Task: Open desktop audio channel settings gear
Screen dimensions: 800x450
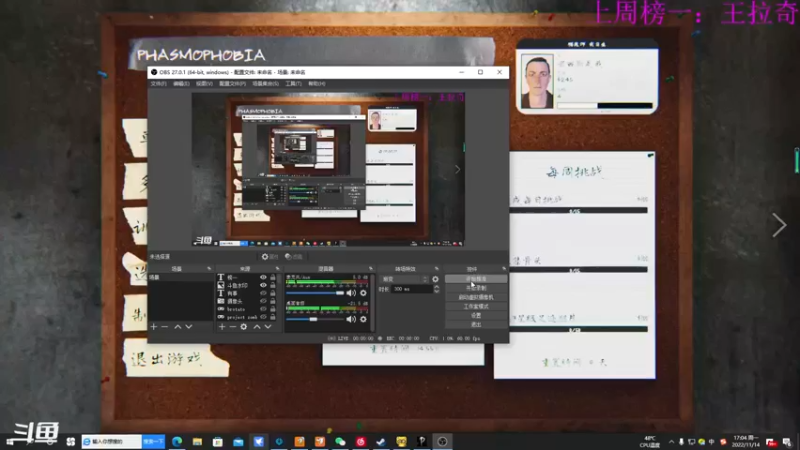Action: point(363,319)
